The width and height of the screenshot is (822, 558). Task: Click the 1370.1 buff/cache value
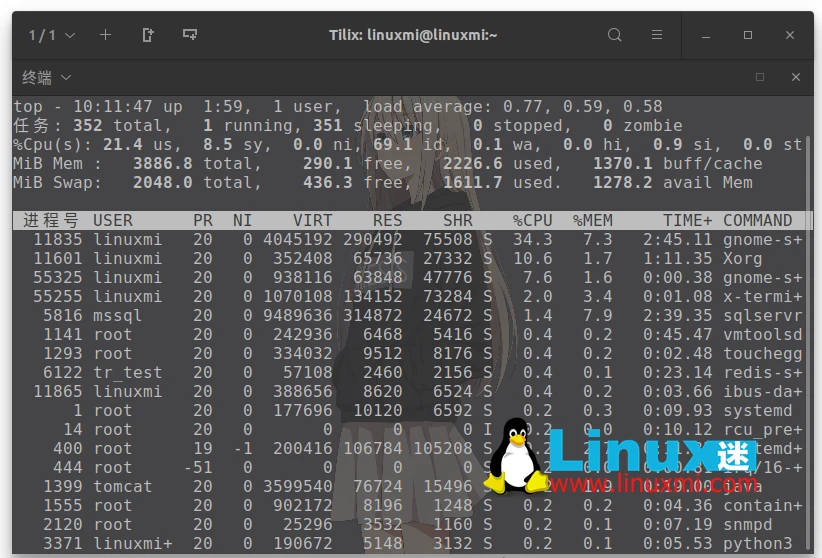623,164
